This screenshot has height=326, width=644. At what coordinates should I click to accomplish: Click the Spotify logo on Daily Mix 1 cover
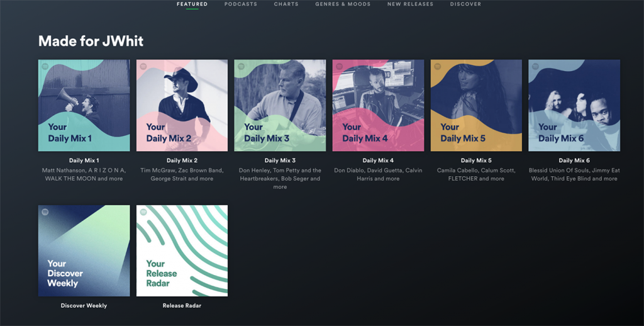(x=45, y=67)
